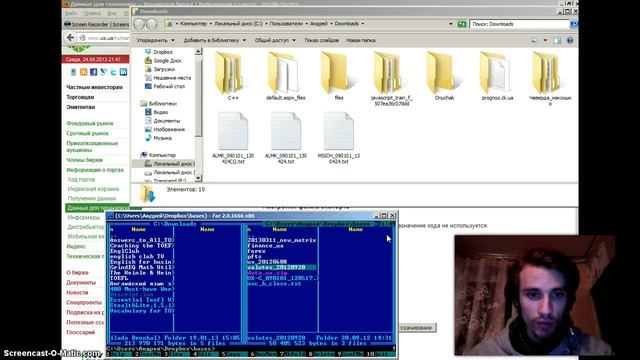640x360 pixels.
Task: Click the address bar refresh button
Action: (x=462, y=24)
